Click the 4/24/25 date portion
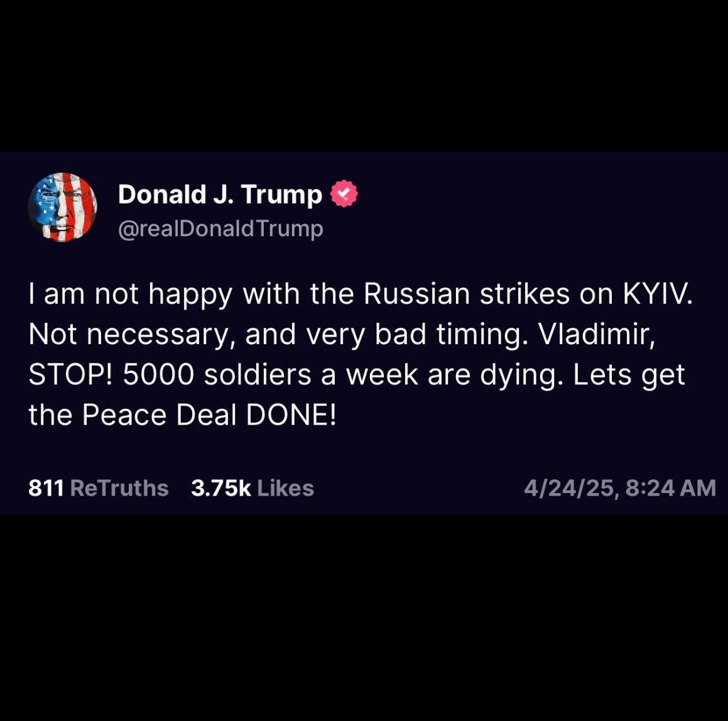Viewport: 728px width, 721px height. 568,489
